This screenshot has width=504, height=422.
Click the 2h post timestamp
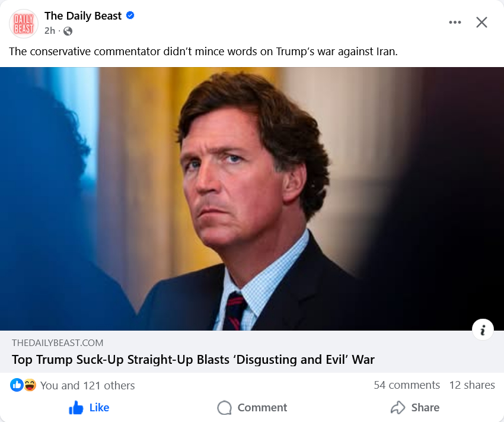pos(50,31)
